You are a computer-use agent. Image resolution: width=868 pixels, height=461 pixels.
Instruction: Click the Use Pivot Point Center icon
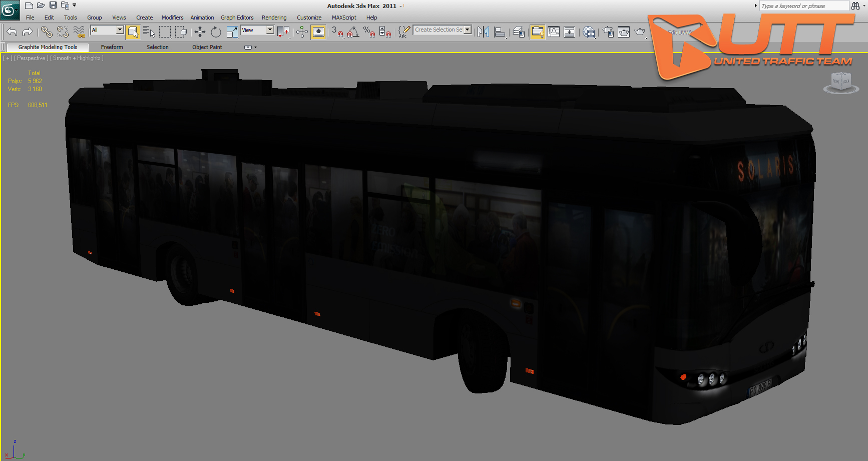(x=283, y=32)
